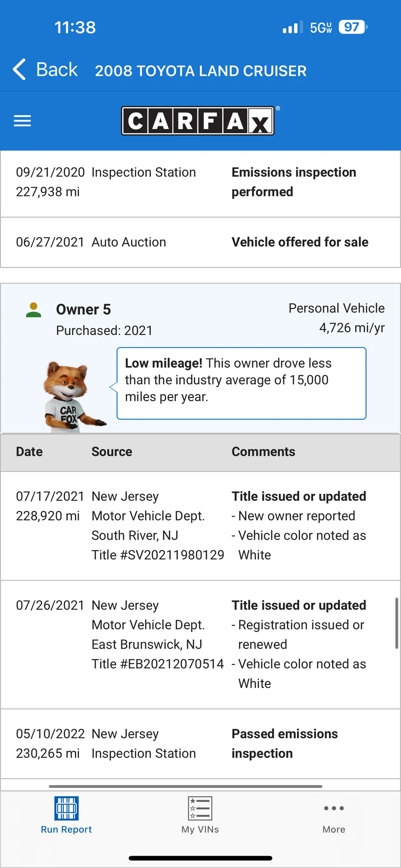The width and height of the screenshot is (401, 868).
Task: Tap the Low mileage info bubble
Action: [x=241, y=383]
